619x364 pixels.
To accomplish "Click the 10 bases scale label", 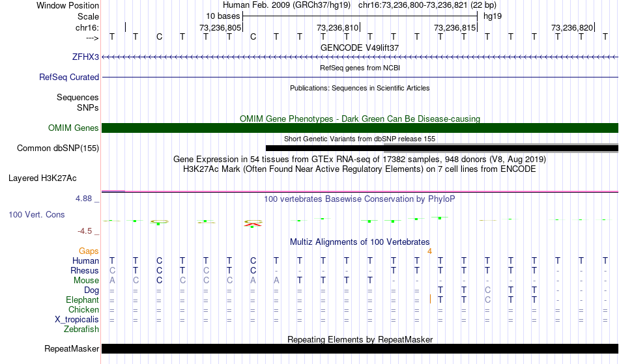I will coord(223,16).
